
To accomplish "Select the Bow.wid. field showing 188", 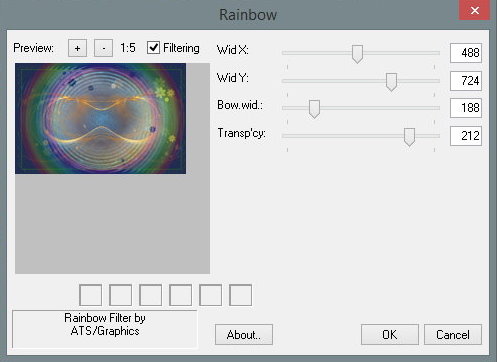I will (466, 108).
